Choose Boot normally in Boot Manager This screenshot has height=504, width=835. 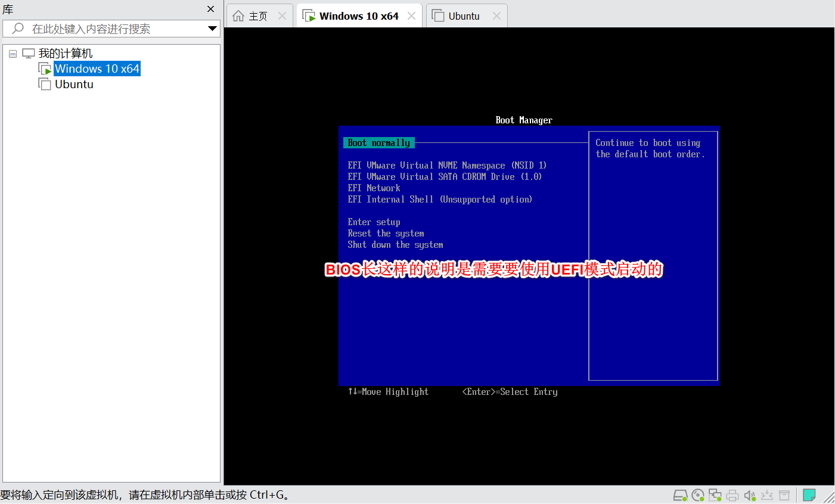click(x=379, y=142)
